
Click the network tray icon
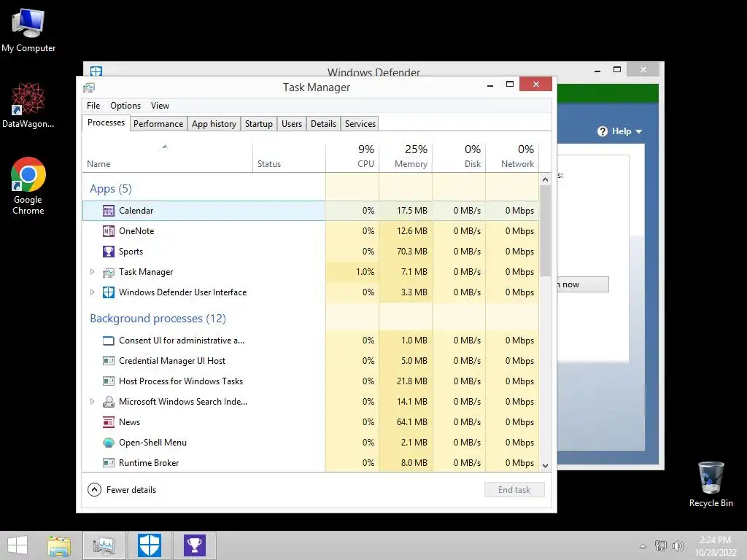(x=660, y=545)
